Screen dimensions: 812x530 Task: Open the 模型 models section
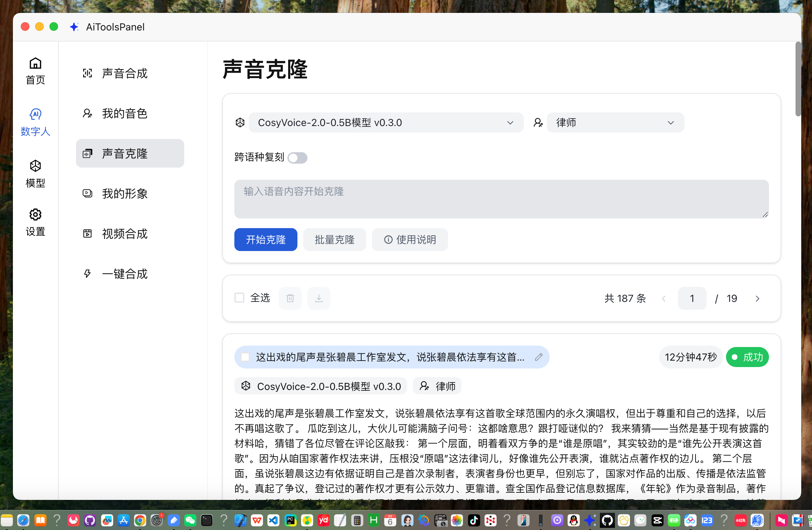[x=35, y=174]
